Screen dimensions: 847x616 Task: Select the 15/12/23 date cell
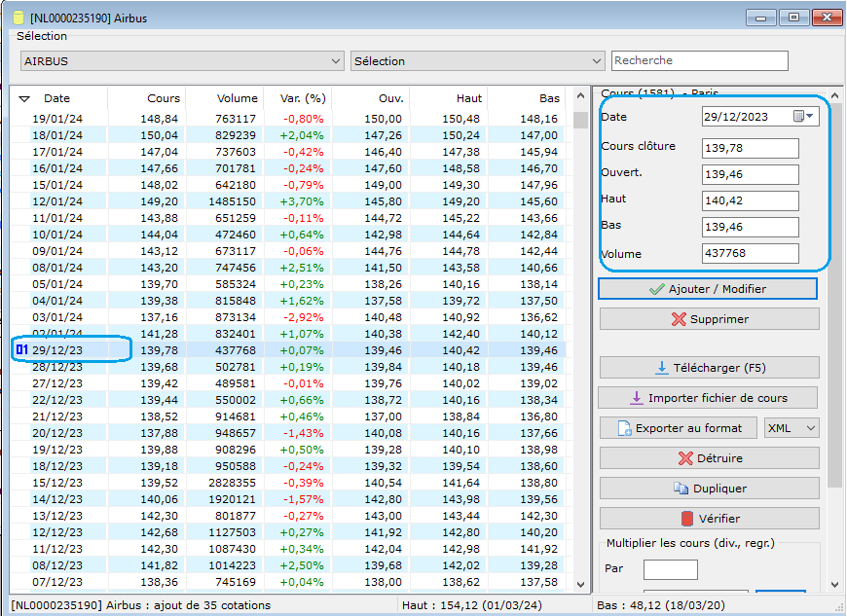(x=57, y=483)
